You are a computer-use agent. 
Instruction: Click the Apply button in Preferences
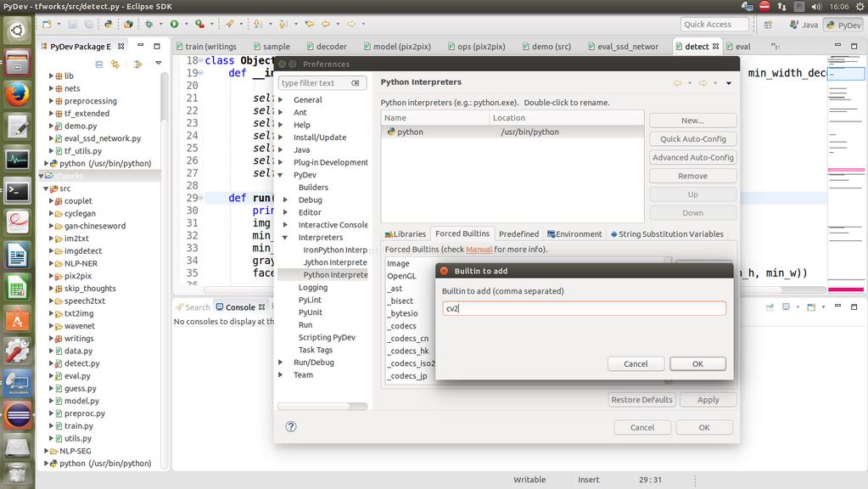tap(708, 399)
